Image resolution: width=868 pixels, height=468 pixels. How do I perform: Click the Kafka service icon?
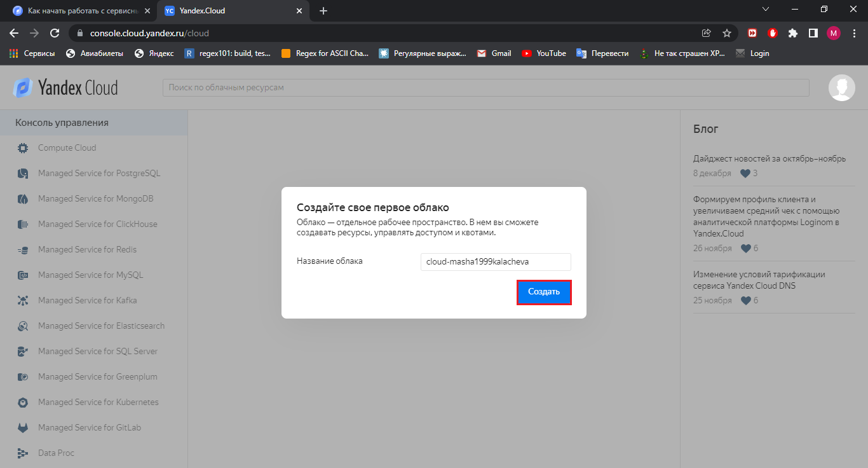pos(23,301)
